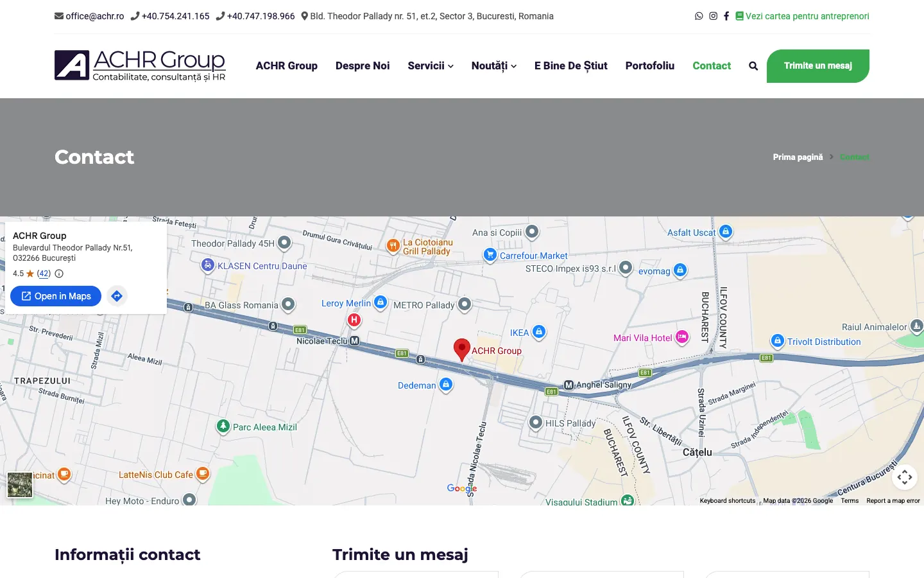Click the LatteNis Club Cafe marker

click(x=203, y=475)
